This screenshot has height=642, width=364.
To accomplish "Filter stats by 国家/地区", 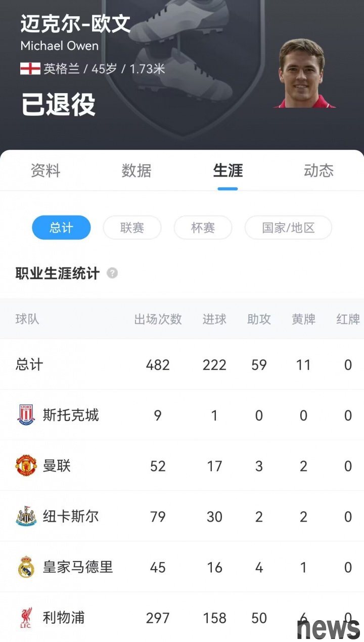I will 288,228.
